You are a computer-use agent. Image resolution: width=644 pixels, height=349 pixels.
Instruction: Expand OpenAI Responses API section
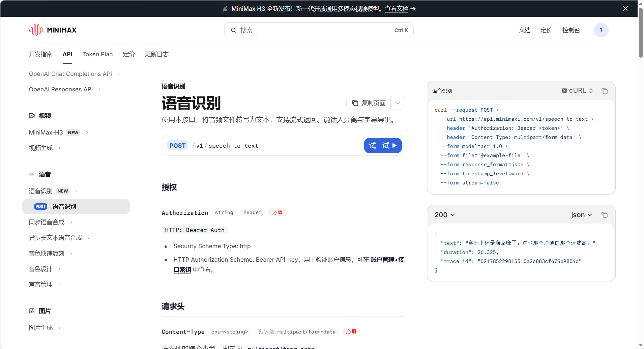click(x=99, y=89)
